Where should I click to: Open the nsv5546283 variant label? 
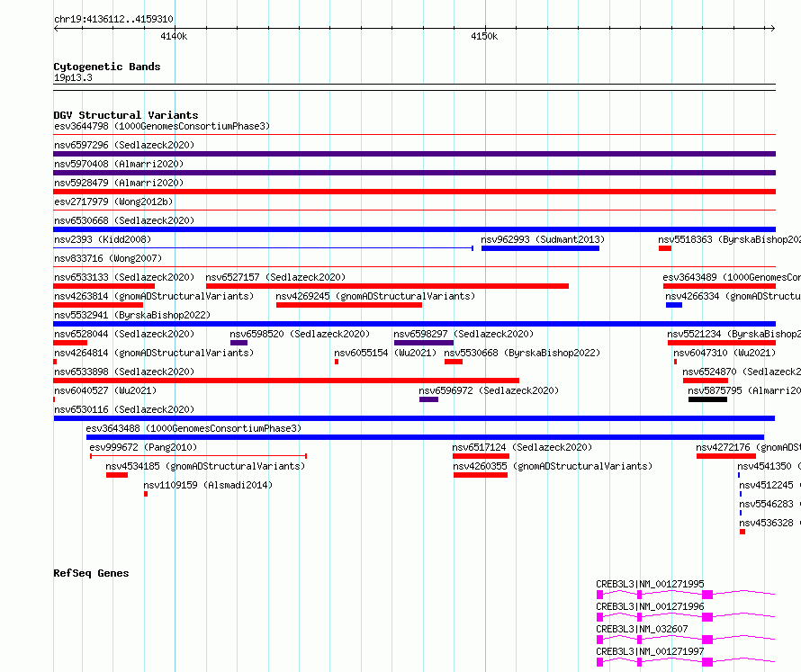click(x=769, y=504)
